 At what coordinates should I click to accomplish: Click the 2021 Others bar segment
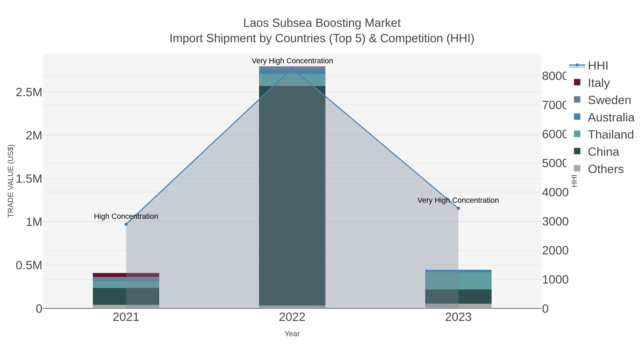126,307
